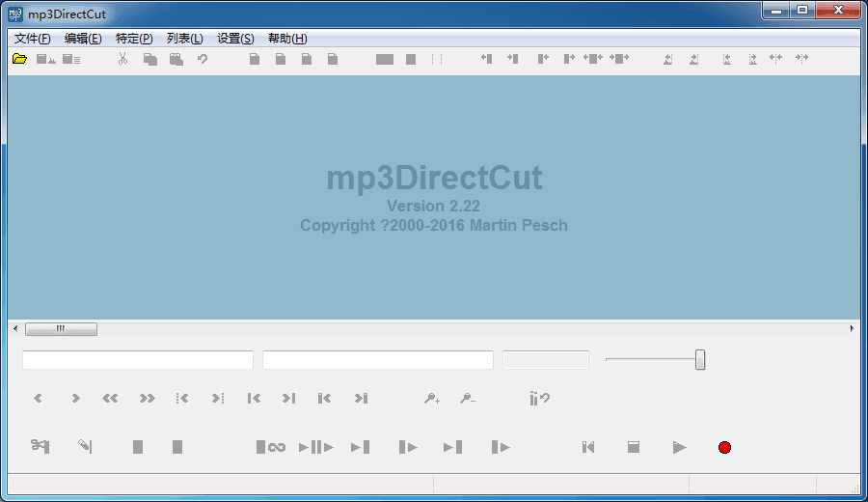868x502 pixels.
Task: Click the scissors cut button in bottom row
Action: click(x=40, y=446)
